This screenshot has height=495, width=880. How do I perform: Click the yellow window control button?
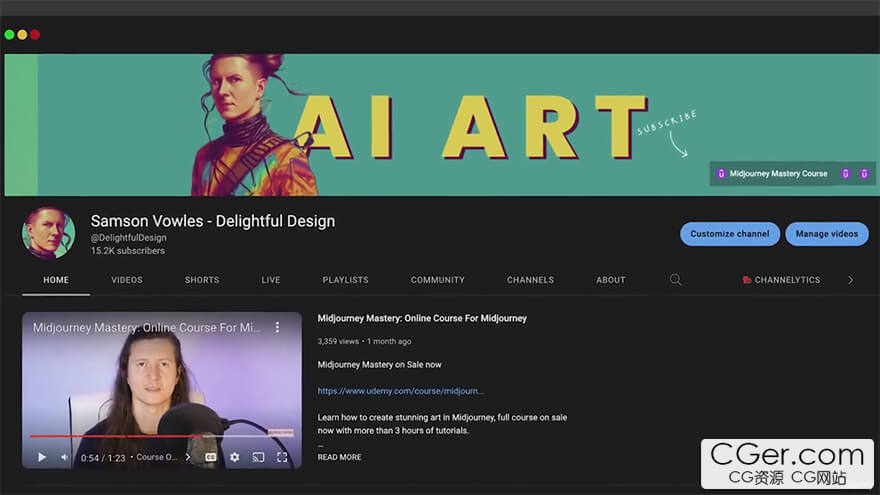[22, 35]
